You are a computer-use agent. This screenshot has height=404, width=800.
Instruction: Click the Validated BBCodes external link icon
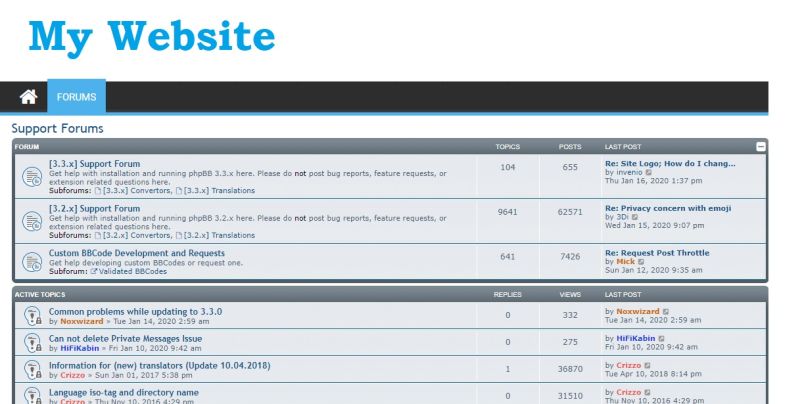click(x=93, y=271)
